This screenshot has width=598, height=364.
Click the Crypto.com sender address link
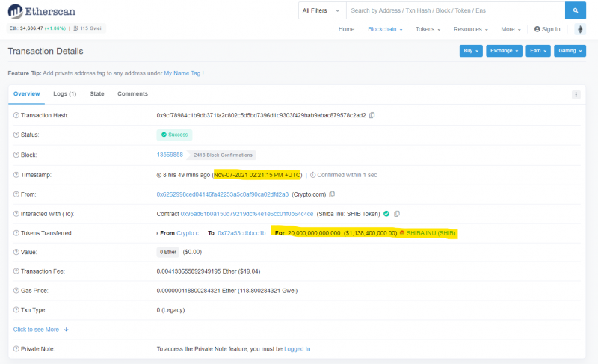(x=222, y=194)
